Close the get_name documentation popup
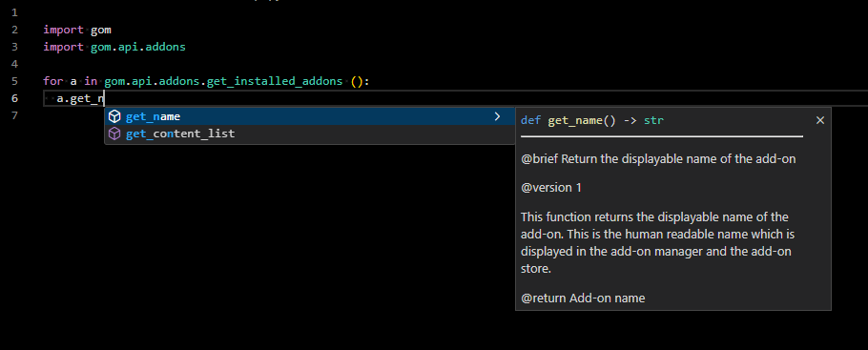This screenshot has height=350, width=868. point(820,120)
